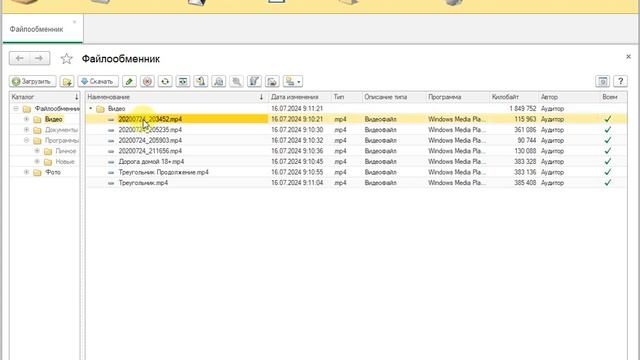
Task: Click the greyed-out cancel search icon
Action: click(x=236, y=82)
